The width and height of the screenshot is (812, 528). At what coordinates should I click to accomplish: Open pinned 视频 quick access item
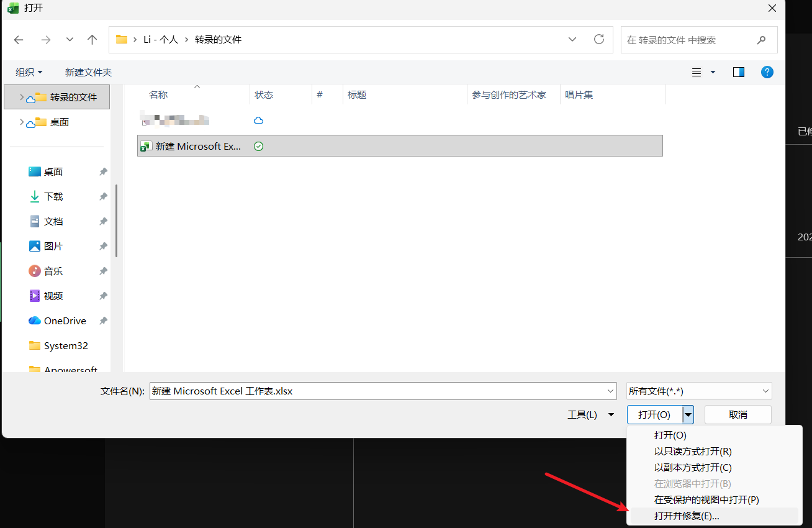pos(53,296)
